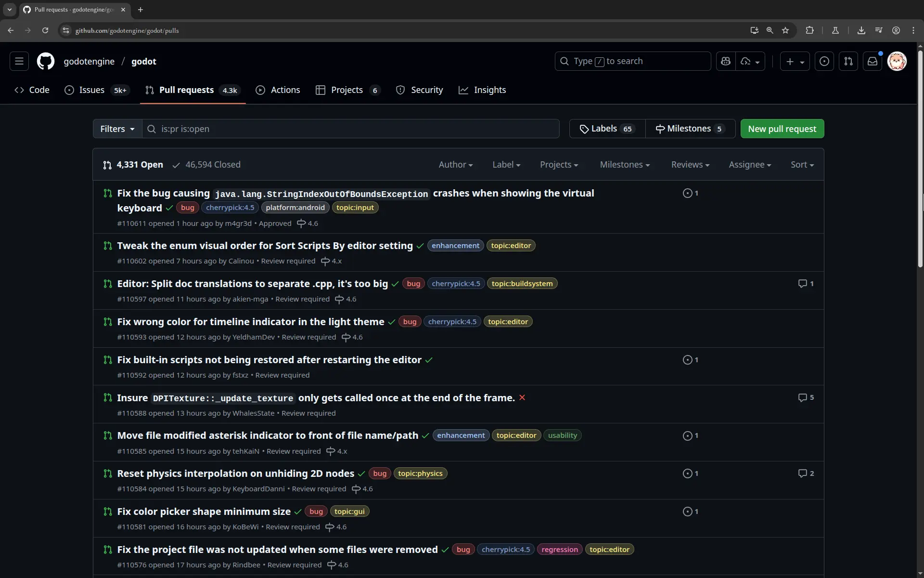Image resolution: width=924 pixels, height=578 pixels.
Task: Open 4.6 milestone on timeline indicator PR
Action: click(352, 337)
